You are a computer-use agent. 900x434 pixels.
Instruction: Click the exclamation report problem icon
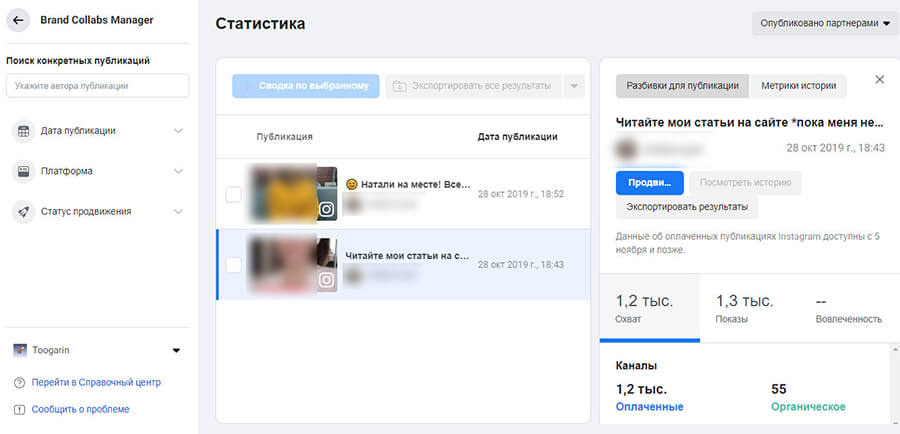coord(20,410)
